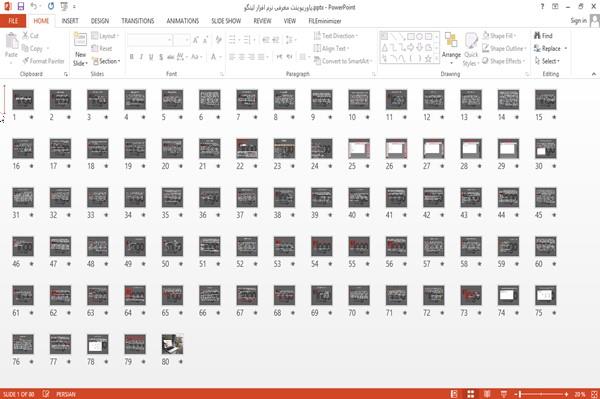Image resolution: width=600 pixels, height=399 pixels.
Task: Activate Format Painter
Action: pos(43,61)
